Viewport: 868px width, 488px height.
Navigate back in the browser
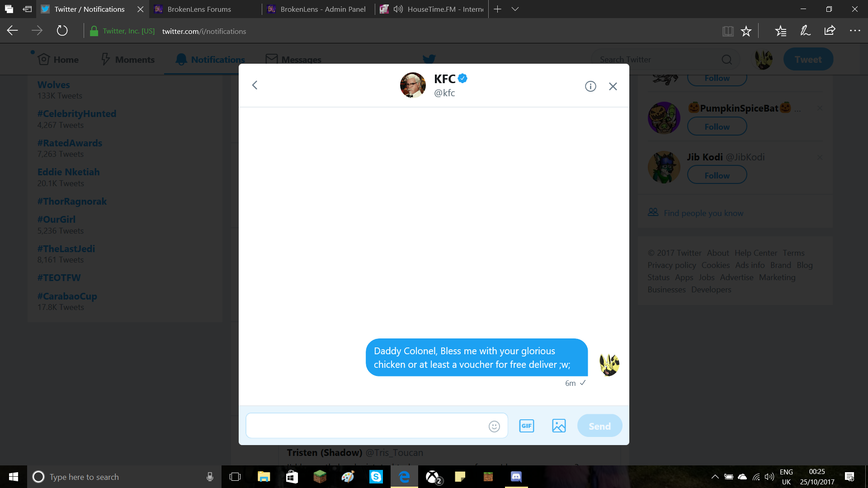point(13,31)
